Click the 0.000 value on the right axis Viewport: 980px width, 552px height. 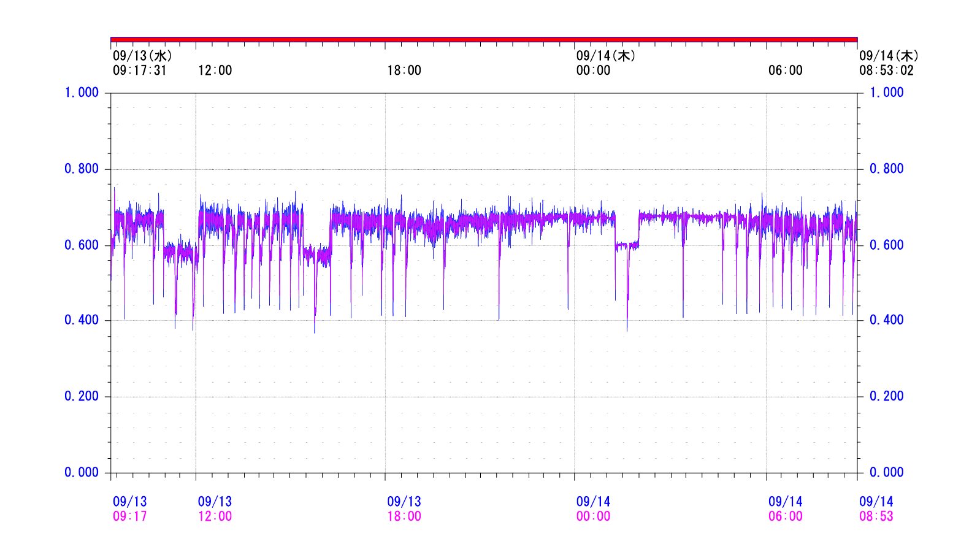pos(887,472)
